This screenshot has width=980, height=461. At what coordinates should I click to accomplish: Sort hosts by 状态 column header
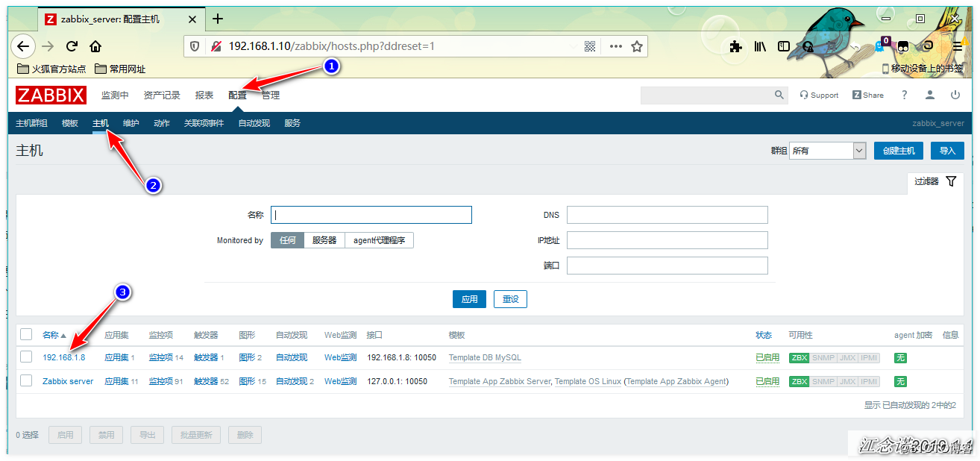tap(764, 335)
